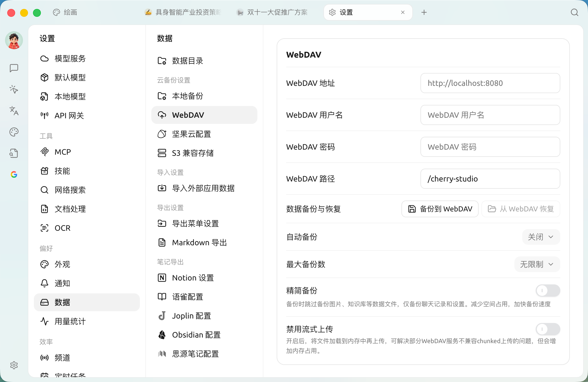Click the paintbrush palette sidebar icon
The height and width of the screenshot is (382, 588).
(14, 132)
